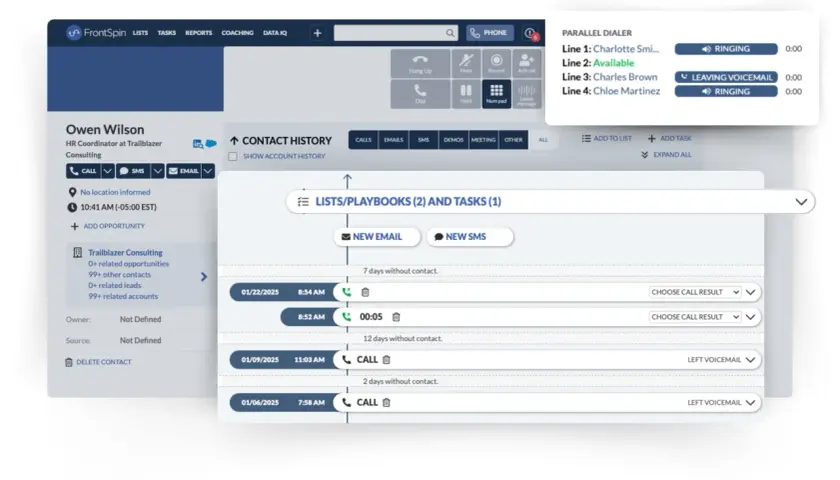Click trash icon on 01/06/2025 call
Viewport: 840px width, 480px height.
point(386,402)
